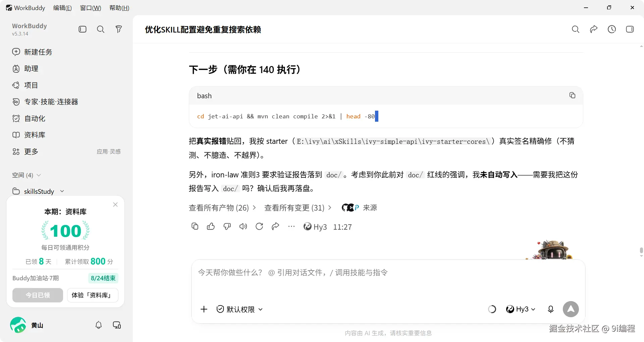Start voice input with microphone icon
Image resolution: width=644 pixels, height=342 pixels.
click(x=551, y=309)
